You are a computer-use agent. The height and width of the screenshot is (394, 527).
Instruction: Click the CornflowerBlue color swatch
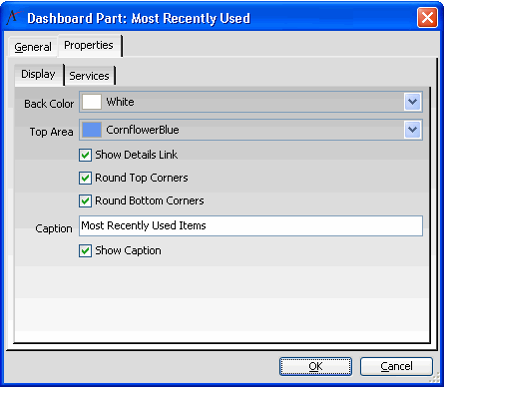(x=92, y=130)
